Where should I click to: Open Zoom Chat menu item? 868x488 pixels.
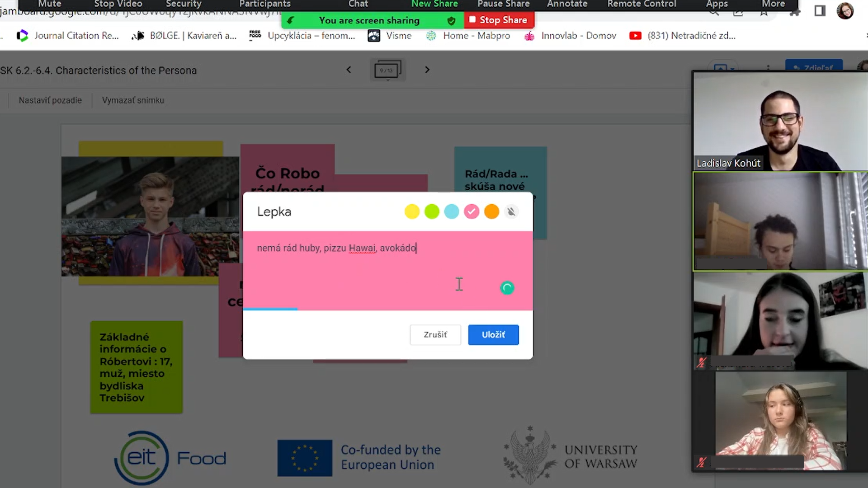(x=358, y=4)
